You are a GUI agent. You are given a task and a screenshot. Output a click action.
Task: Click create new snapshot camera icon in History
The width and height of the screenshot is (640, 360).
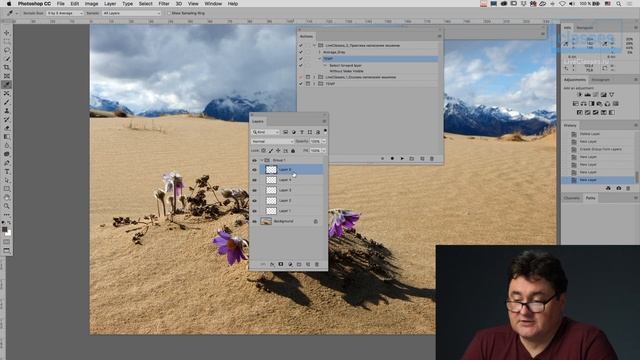[x=618, y=188]
